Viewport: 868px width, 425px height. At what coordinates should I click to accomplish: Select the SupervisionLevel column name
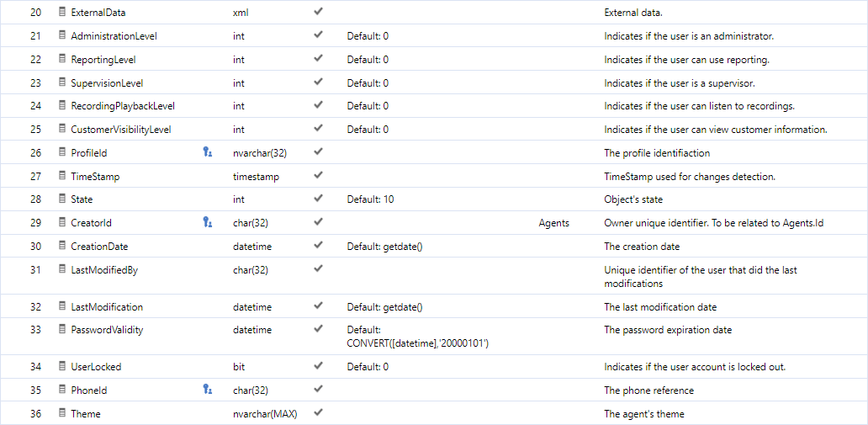click(x=108, y=83)
